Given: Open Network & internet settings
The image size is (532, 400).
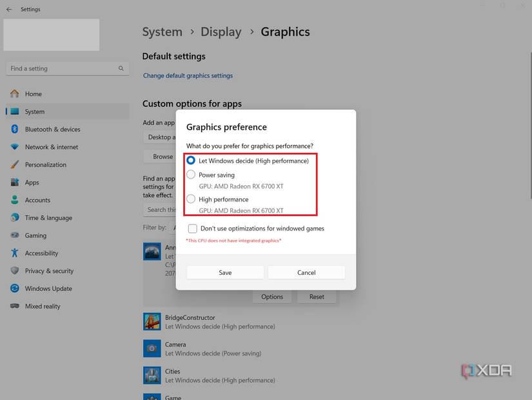Looking at the screenshot, I should [x=51, y=146].
